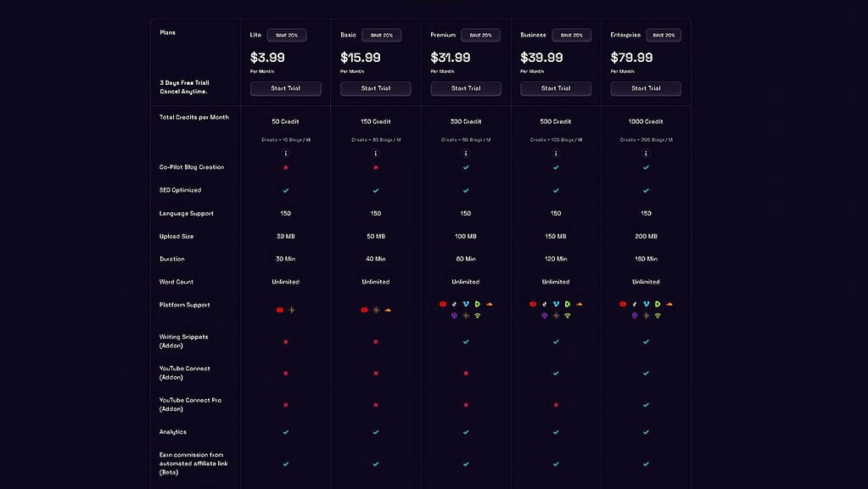Click the orange SoundCloud icon under Basic plan
This screenshot has width=868, height=489.
point(389,310)
